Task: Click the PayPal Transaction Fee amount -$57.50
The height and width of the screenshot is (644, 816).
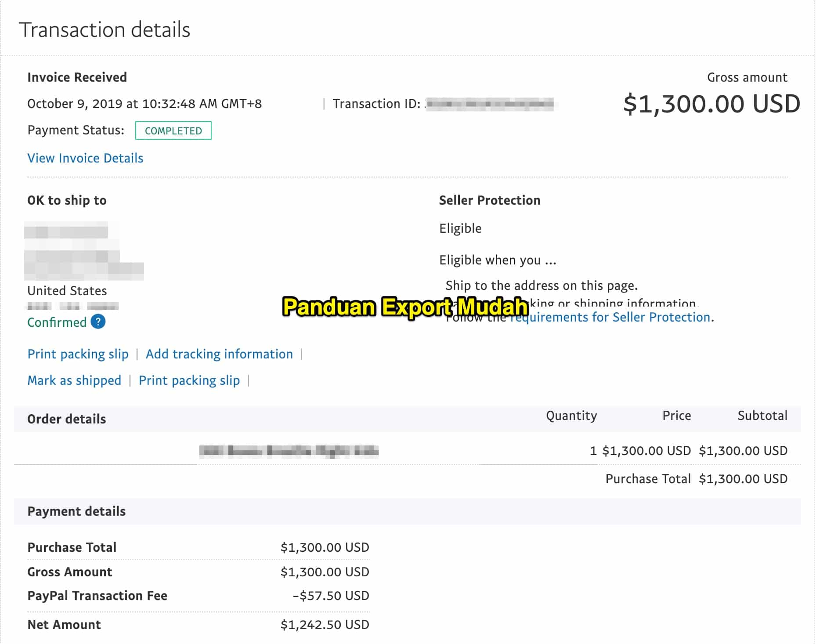Action: tap(331, 596)
